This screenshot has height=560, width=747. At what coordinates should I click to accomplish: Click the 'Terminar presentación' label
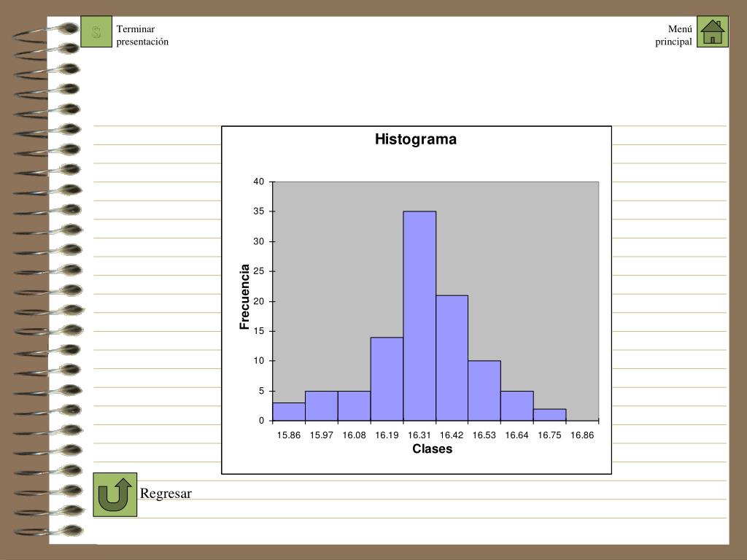(142, 35)
